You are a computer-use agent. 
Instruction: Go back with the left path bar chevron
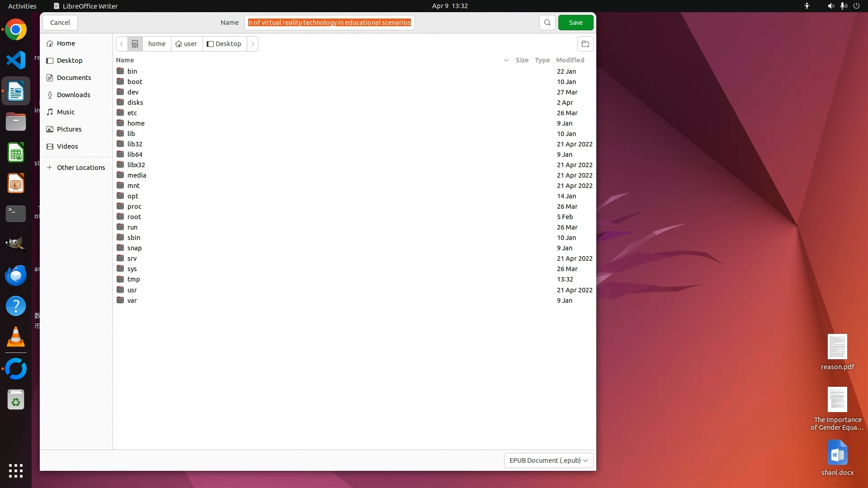tap(122, 44)
